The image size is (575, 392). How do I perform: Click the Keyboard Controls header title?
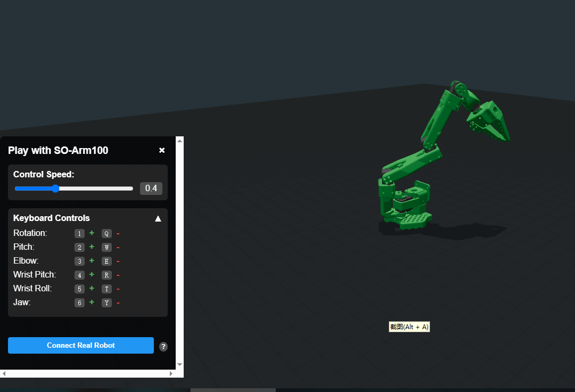(52, 218)
